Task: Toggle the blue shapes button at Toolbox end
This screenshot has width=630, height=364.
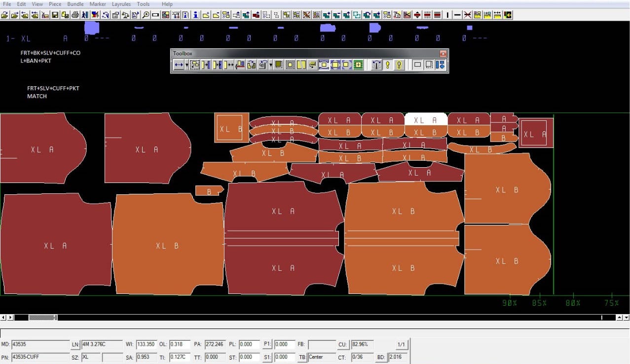Action: 441,65
